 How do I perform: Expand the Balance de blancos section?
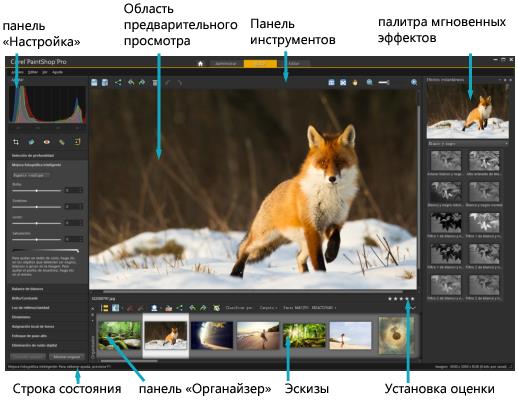[47, 289]
